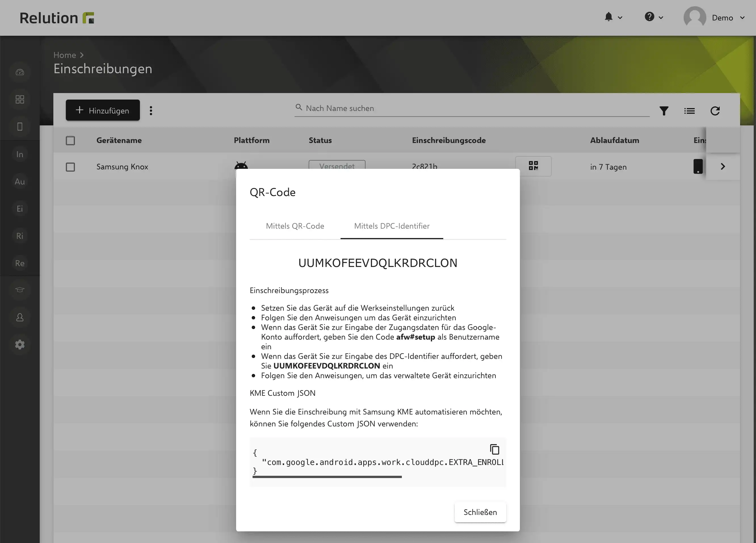Screen dimensions: 756x543
Task: Click the Demo user avatar
Action: 695,17
